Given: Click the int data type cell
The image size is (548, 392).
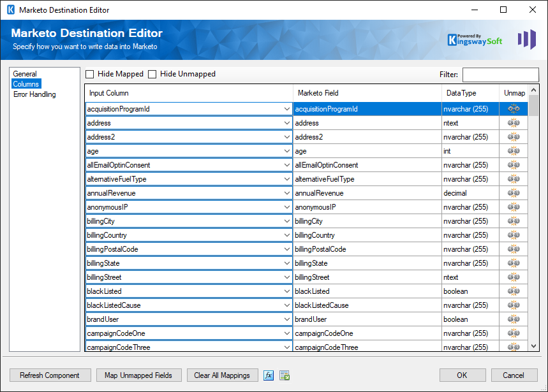Looking at the screenshot, I should [470, 151].
